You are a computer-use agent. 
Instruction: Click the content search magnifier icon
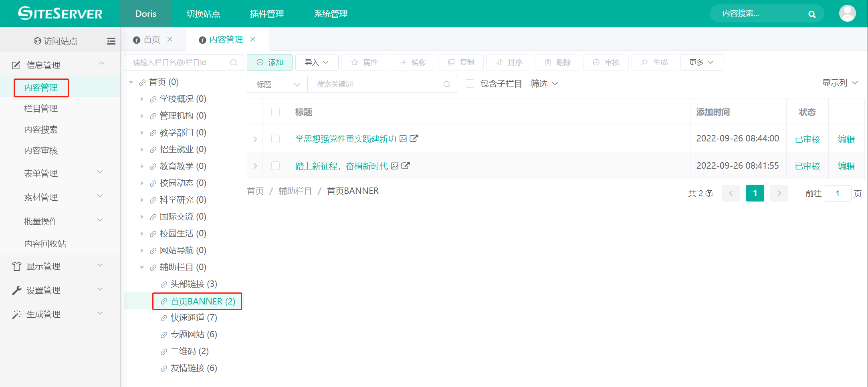[812, 14]
